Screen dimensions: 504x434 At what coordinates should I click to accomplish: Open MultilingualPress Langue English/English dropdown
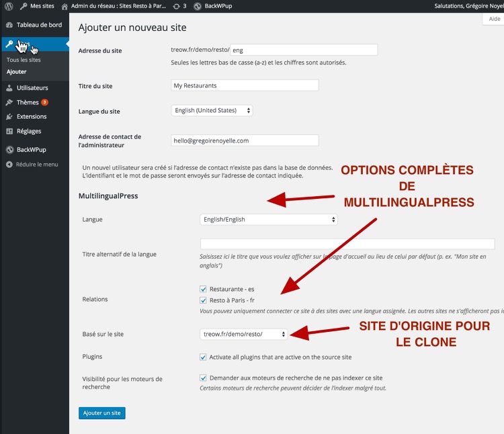[x=269, y=220]
